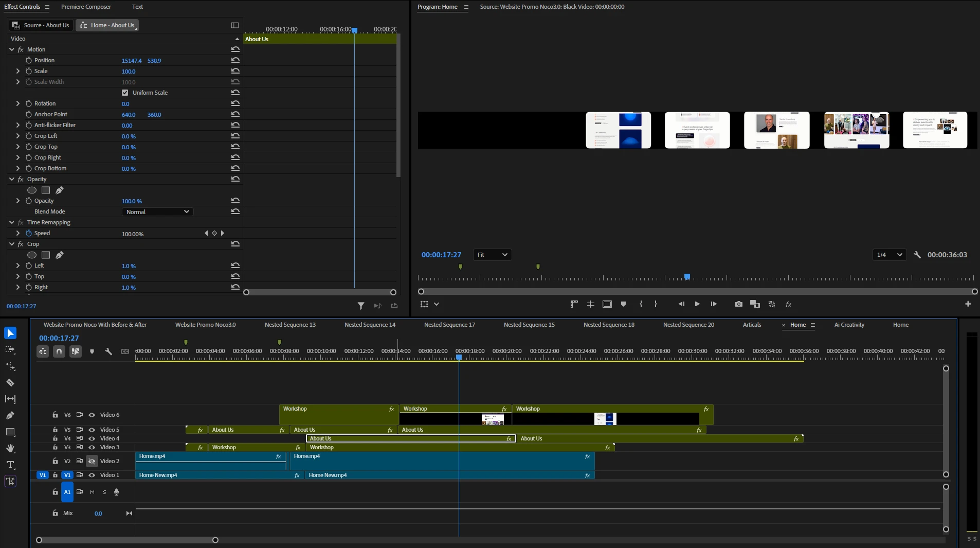
Task: Mute audio track A1
Action: [x=92, y=492]
